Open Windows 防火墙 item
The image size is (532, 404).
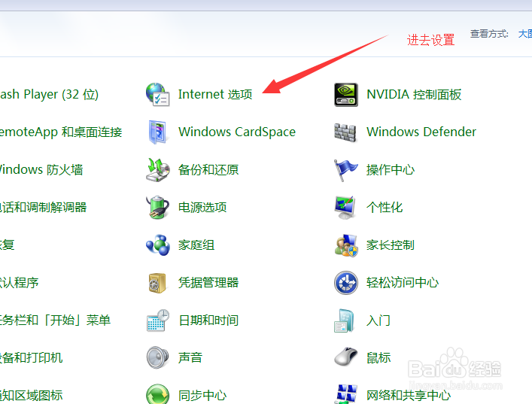pyautogui.click(x=41, y=169)
